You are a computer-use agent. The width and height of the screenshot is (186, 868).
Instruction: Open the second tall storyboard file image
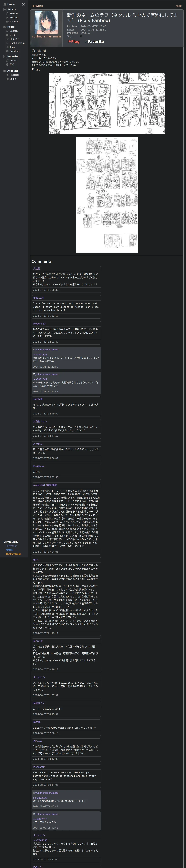coord(107,195)
